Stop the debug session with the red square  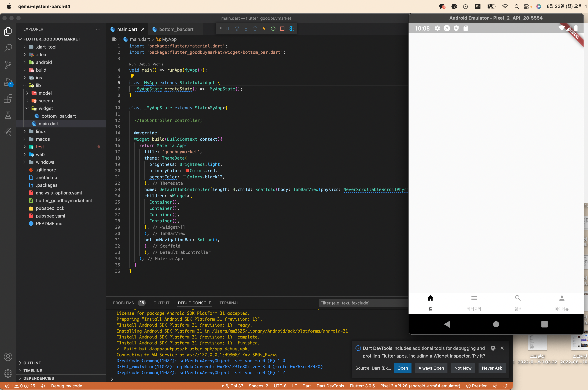coord(282,29)
